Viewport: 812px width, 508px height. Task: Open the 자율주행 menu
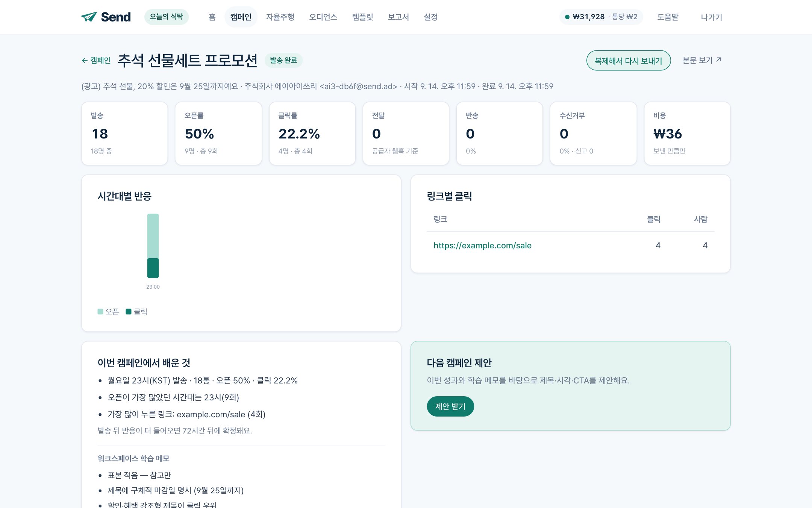click(280, 17)
